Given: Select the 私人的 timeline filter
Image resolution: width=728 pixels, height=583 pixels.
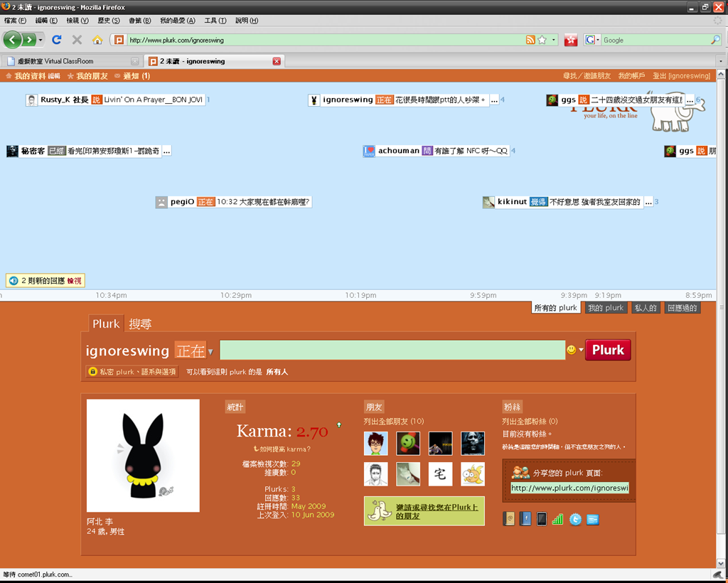Looking at the screenshot, I should 646,308.
